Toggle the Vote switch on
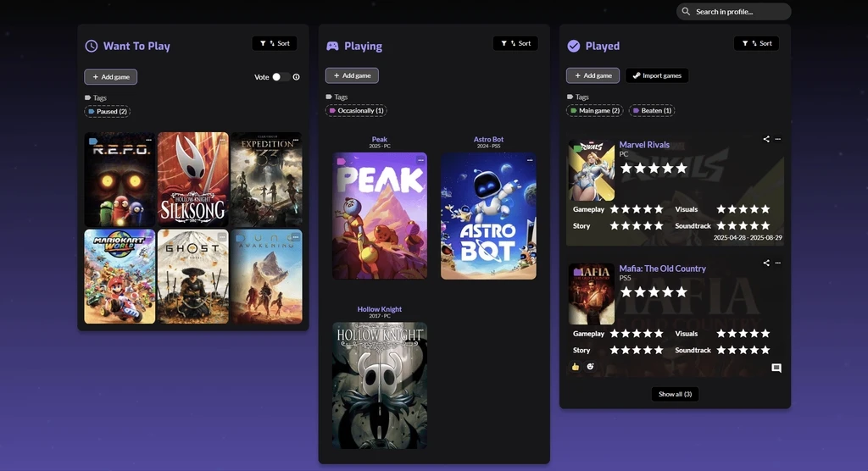This screenshot has width=868, height=471. tap(281, 77)
